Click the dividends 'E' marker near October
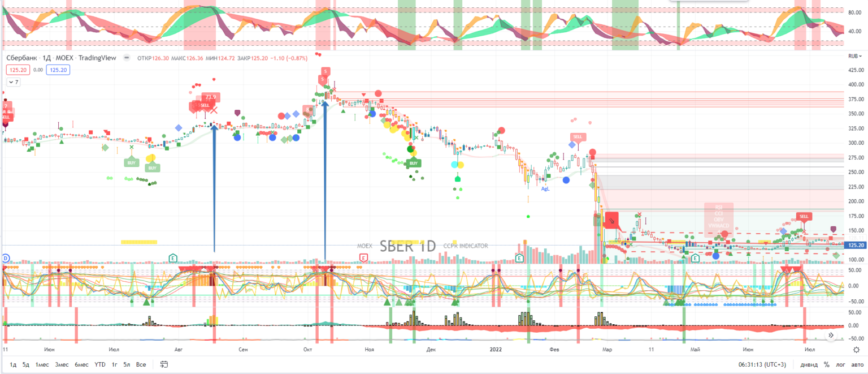Image resolution: width=868 pixels, height=374 pixels. pyautogui.click(x=363, y=258)
